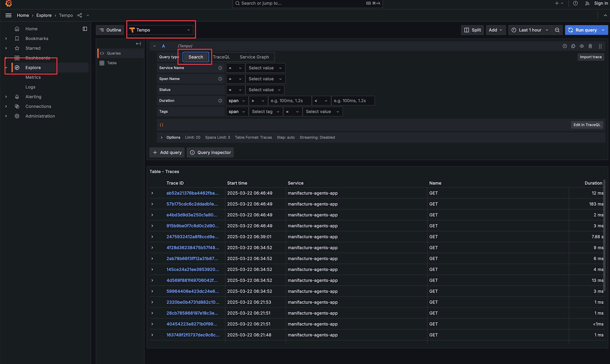Screen dimensions: 610x364
Task: Click the share icon beside Tempo breadcrumb
Action: (x=80, y=15)
